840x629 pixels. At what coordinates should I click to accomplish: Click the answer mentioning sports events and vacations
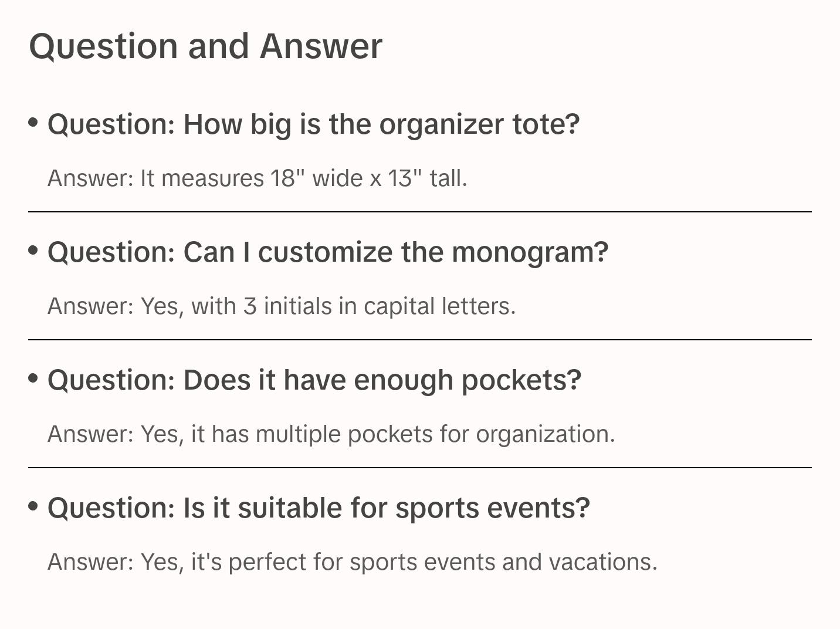(x=352, y=562)
